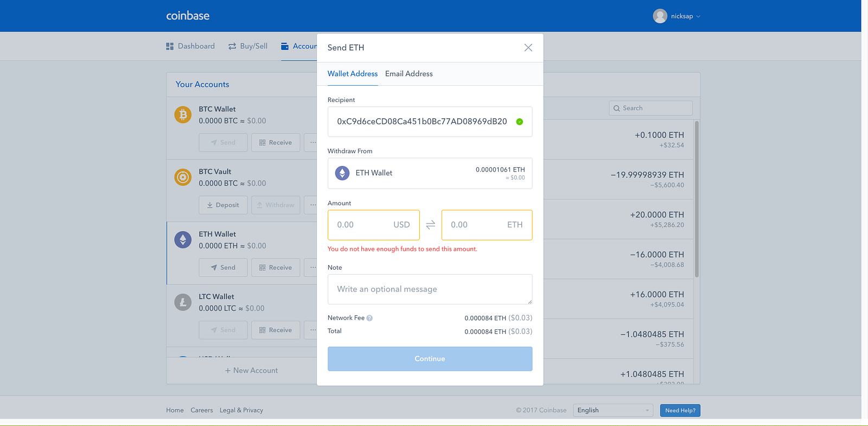
Task: Click the Buy/Sell arrows icon
Action: [232, 46]
